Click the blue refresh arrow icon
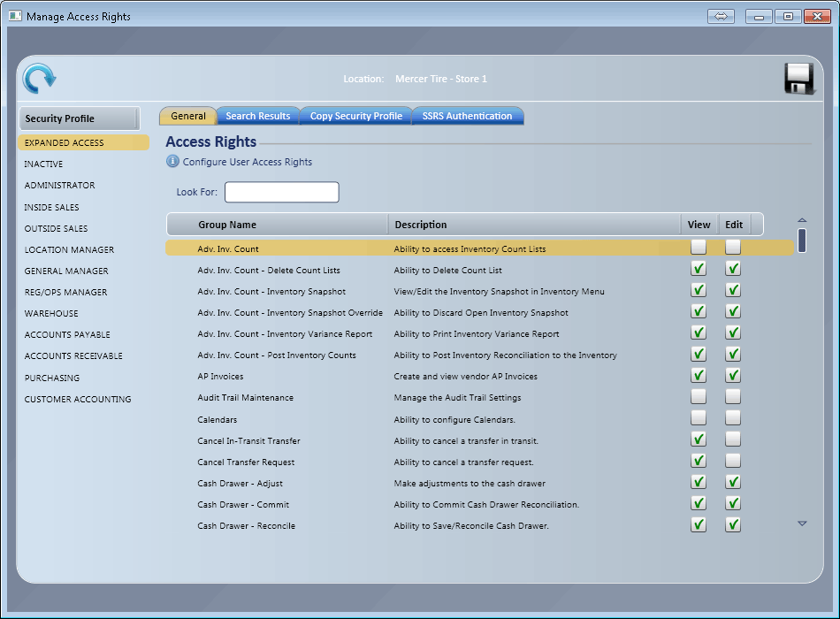Viewport: 840px width, 619px height. pyautogui.click(x=39, y=79)
